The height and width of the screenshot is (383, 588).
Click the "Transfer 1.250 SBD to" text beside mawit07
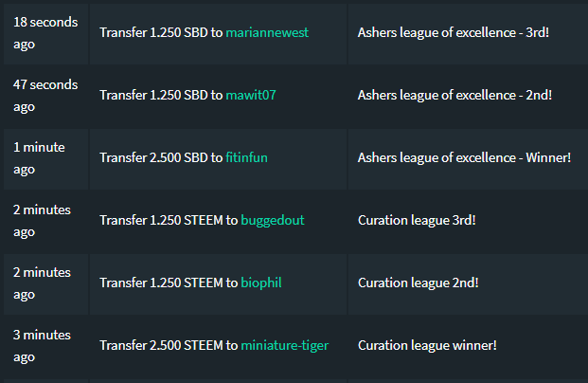click(x=161, y=95)
